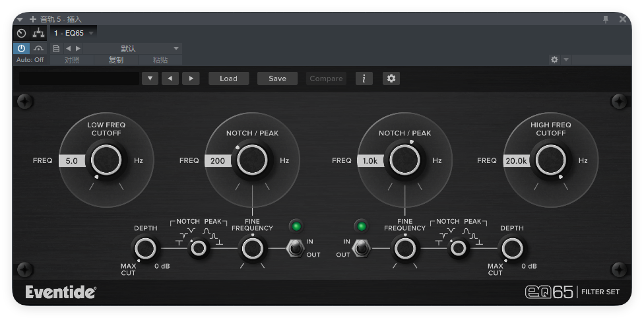Image resolution: width=644 pixels, height=318 pixels.
Task: Click the Eventide logo
Action: click(61, 292)
